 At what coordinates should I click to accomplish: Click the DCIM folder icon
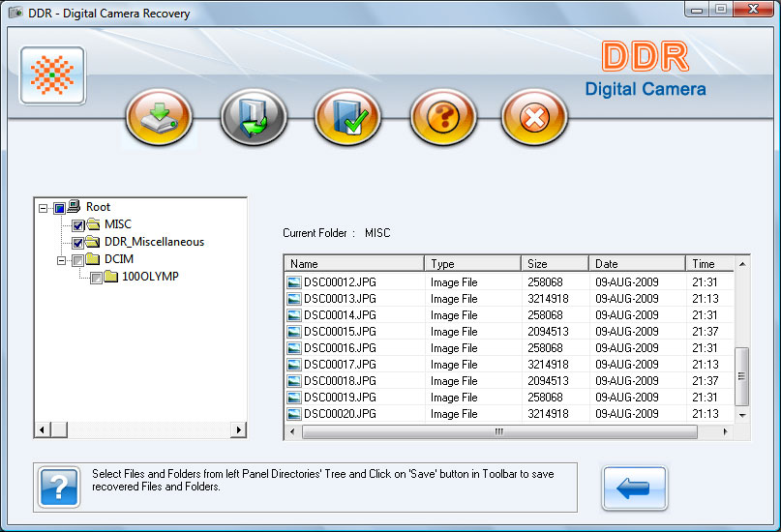tap(93, 259)
